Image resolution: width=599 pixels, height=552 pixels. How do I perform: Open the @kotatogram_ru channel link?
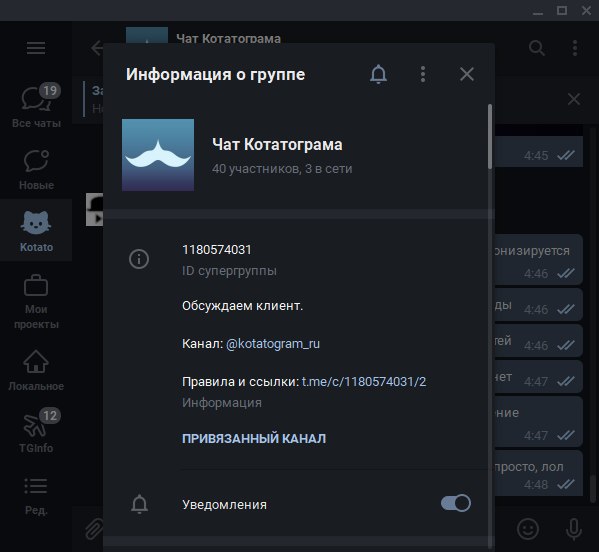pyautogui.click(x=273, y=344)
